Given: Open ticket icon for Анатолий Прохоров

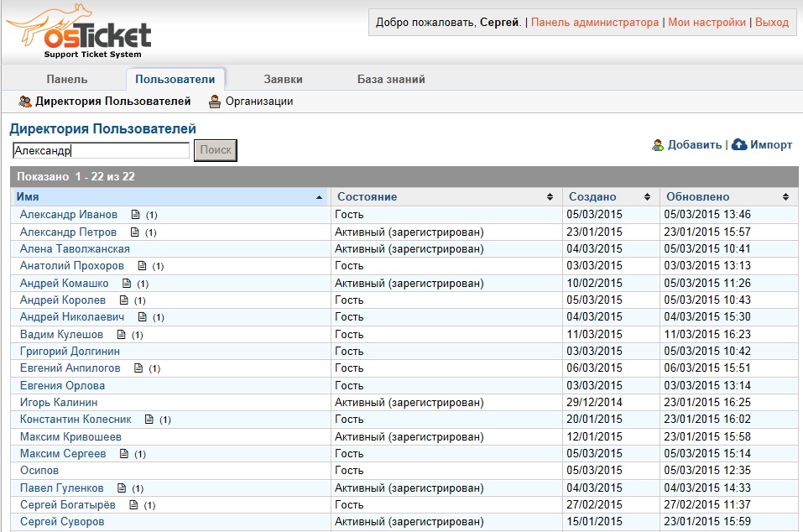Looking at the screenshot, I should [x=142, y=266].
